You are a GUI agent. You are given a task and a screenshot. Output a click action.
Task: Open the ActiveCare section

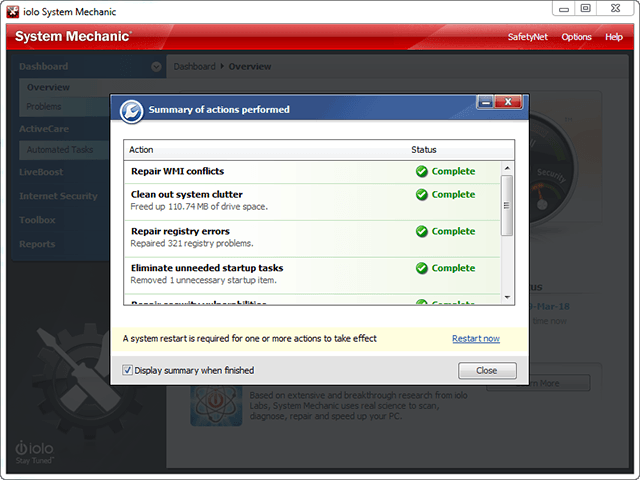[44, 129]
